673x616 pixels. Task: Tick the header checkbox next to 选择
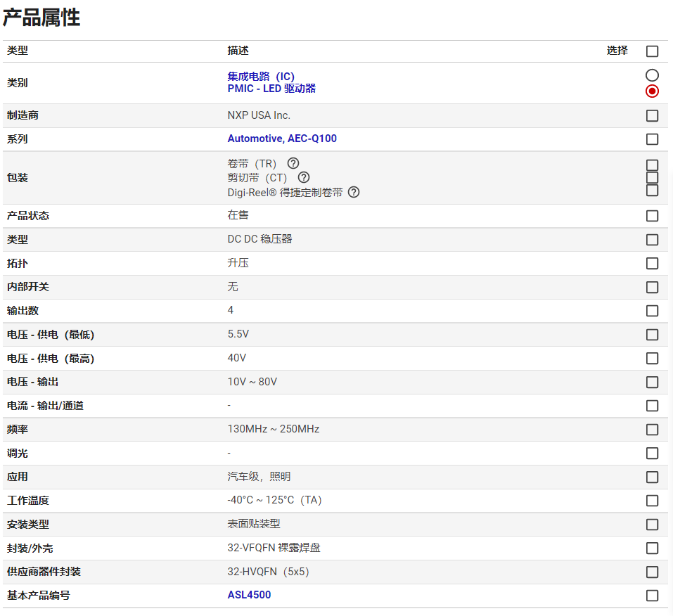(652, 51)
